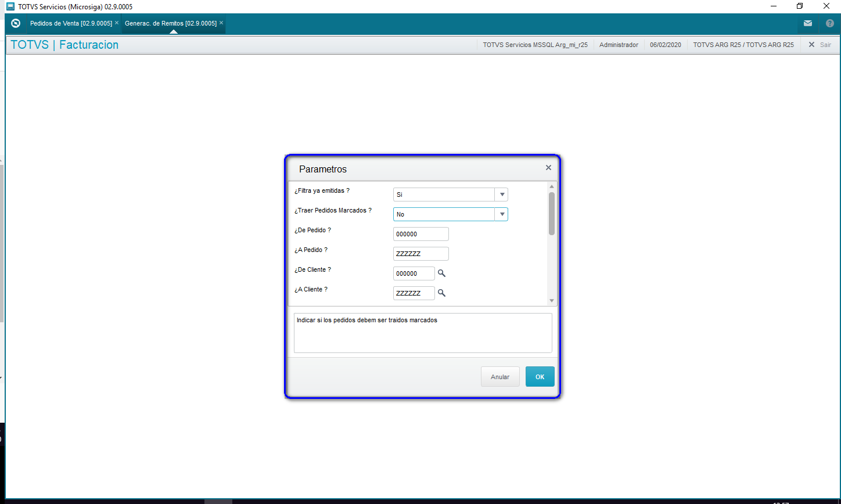841x504 pixels.
Task: Open the mail envelope icon
Action: coord(808,23)
